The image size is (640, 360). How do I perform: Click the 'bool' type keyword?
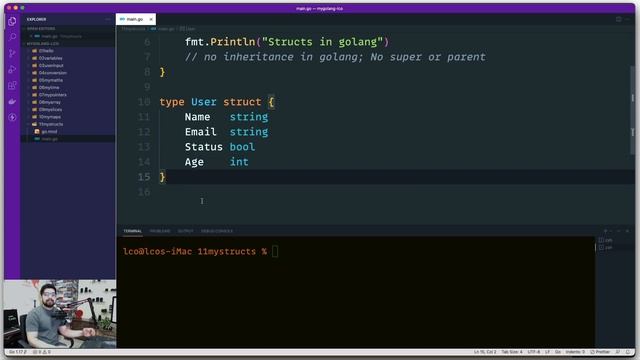click(x=242, y=147)
